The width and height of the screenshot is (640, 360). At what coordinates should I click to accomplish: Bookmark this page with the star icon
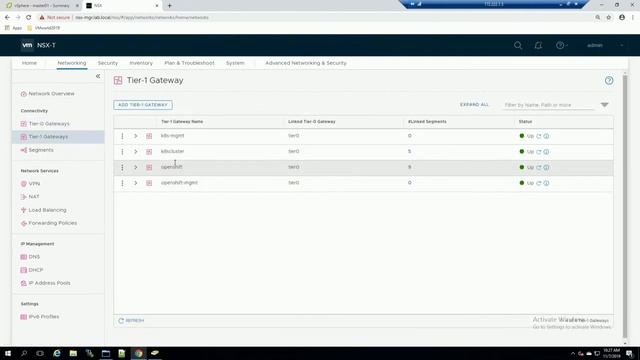click(x=609, y=18)
